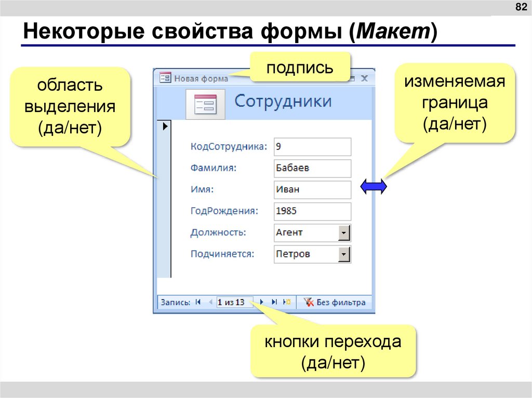Open the Подчиняется dropdown showing Петров
The height and width of the screenshot is (398, 532).
pos(343,254)
